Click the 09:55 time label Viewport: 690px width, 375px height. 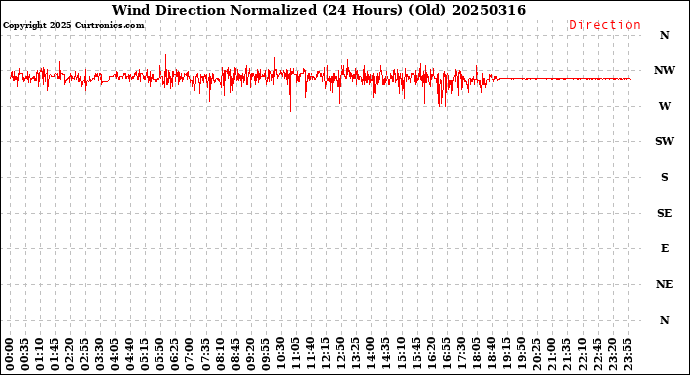(266, 354)
